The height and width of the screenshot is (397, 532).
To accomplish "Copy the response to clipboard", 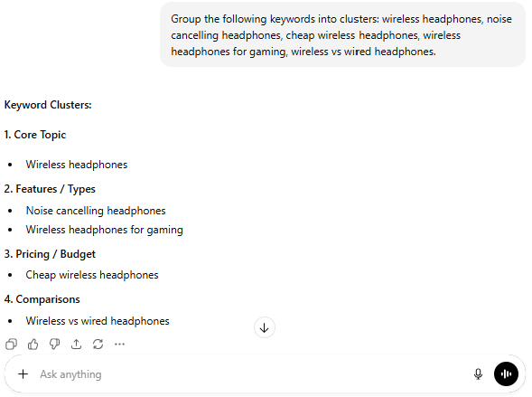I will [11, 345].
